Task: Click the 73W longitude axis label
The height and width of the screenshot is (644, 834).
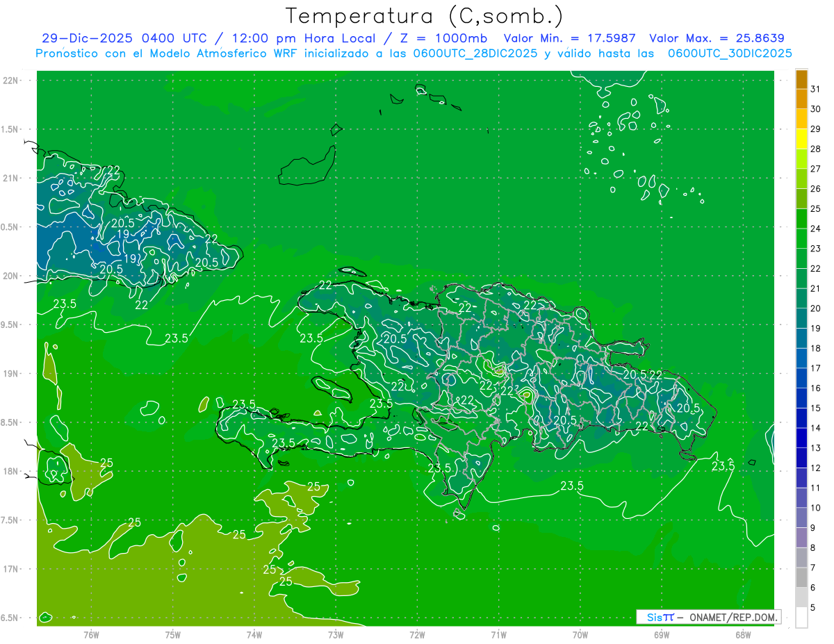Action: coord(336,634)
